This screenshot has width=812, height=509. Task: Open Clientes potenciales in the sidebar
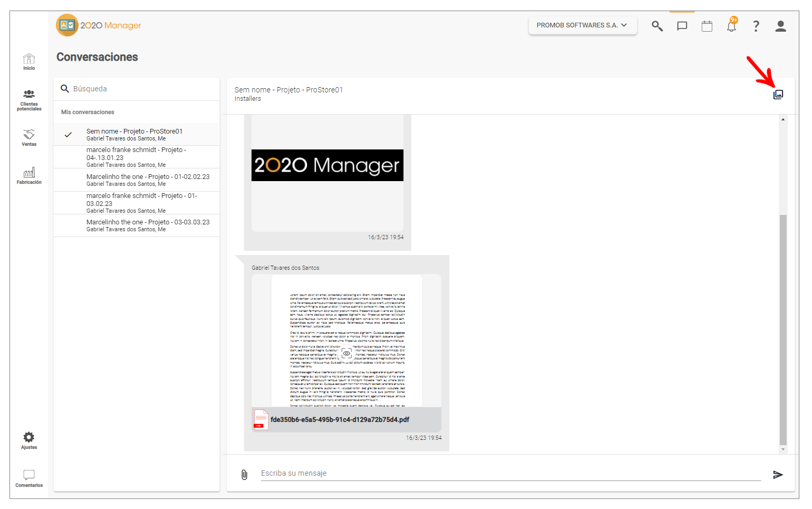coord(29,100)
